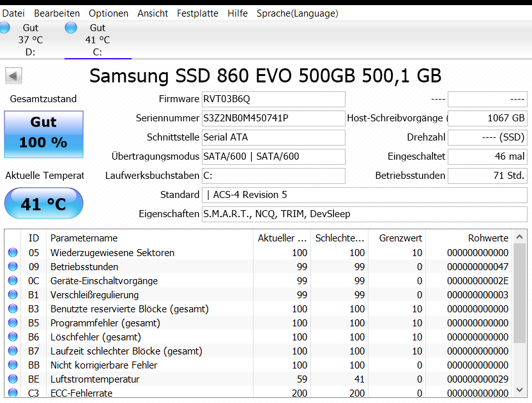Viewport: 532px width, 403px height.
Task: Go to previous disk with left arrow
Action: [x=13, y=75]
